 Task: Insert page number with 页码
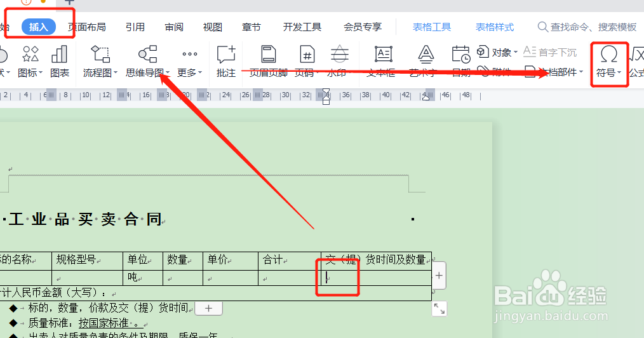pyautogui.click(x=306, y=62)
